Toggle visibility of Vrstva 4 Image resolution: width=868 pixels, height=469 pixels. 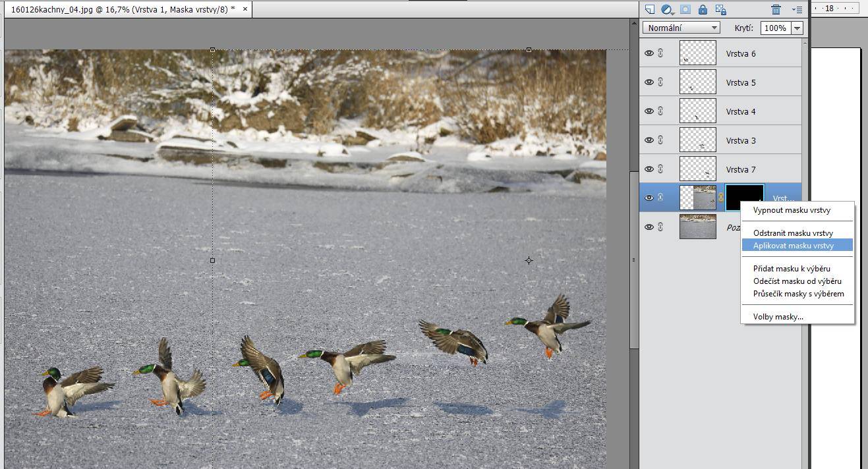click(649, 111)
